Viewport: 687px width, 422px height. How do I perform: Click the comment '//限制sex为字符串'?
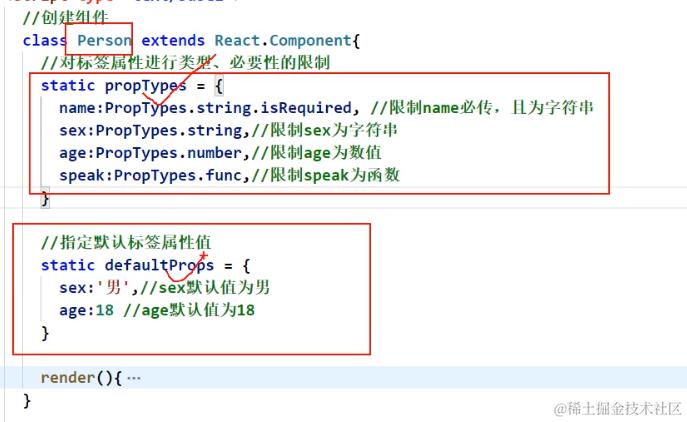click(324, 131)
